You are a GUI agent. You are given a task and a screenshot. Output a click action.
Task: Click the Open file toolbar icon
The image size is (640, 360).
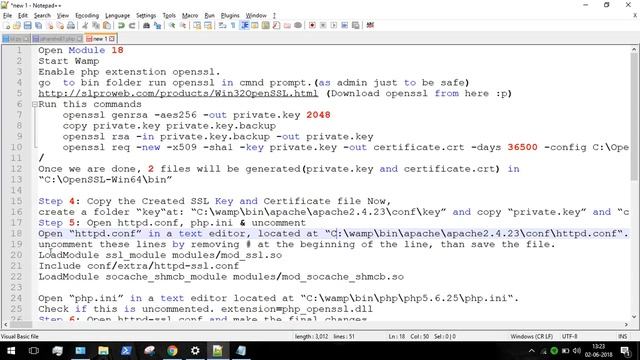coord(17,25)
